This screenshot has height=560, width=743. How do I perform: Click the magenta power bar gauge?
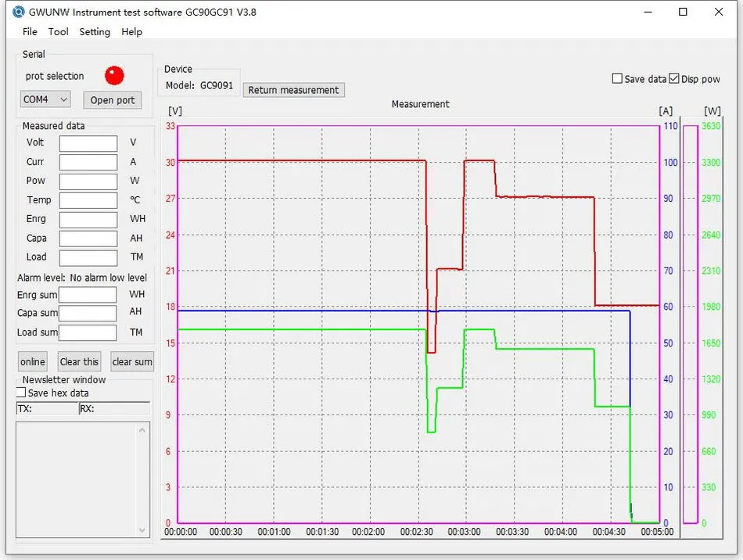pyautogui.click(x=691, y=325)
